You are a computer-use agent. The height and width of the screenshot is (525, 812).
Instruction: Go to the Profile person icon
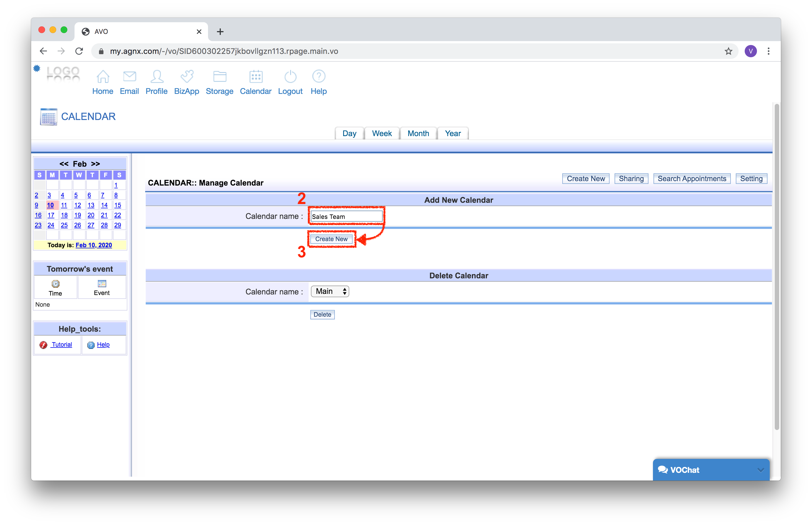pos(157,77)
